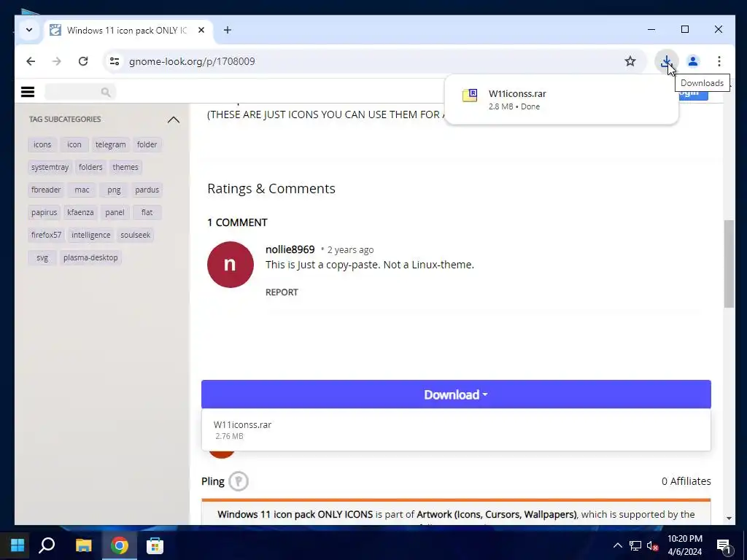This screenshot has width=747, height=560.
Task: Open the hamburger menu on gnome-look
Action: click(x=28, y=92)
